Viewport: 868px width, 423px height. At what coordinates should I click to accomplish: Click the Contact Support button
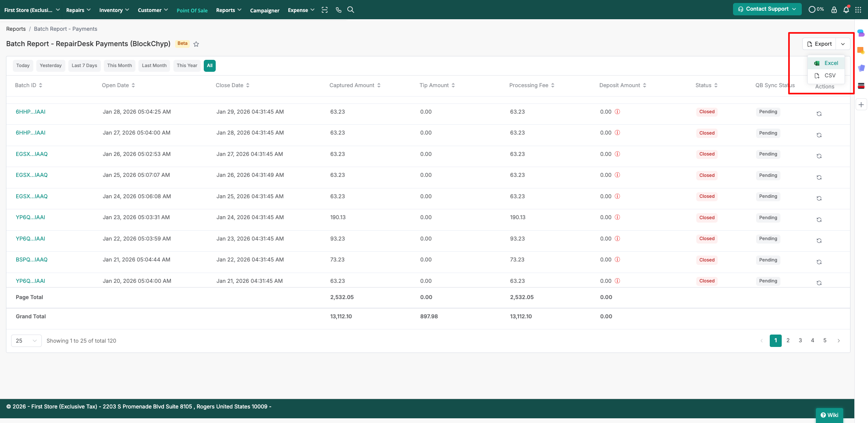(x=767, y=9)
